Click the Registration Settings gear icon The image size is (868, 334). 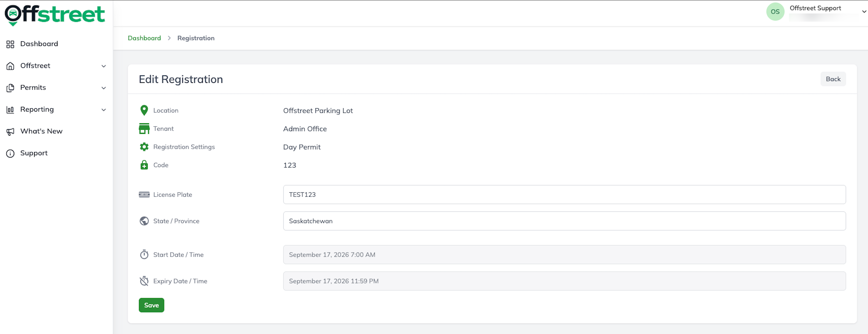144,147
